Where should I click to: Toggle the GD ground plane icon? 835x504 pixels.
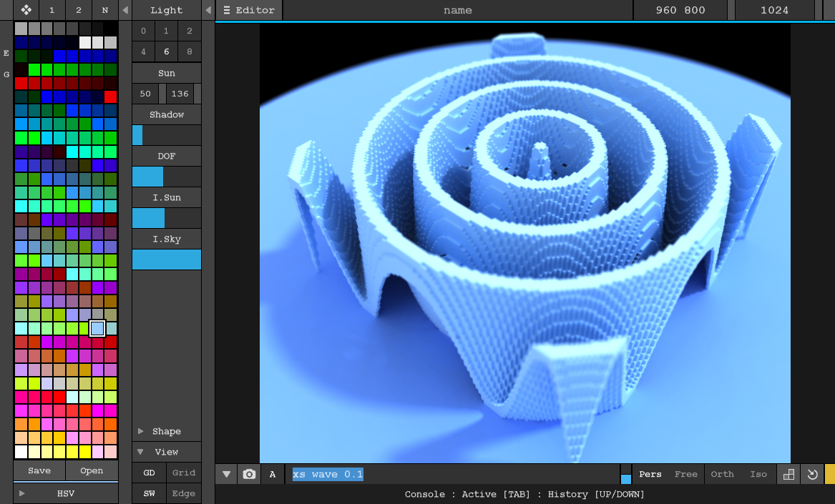148,473
